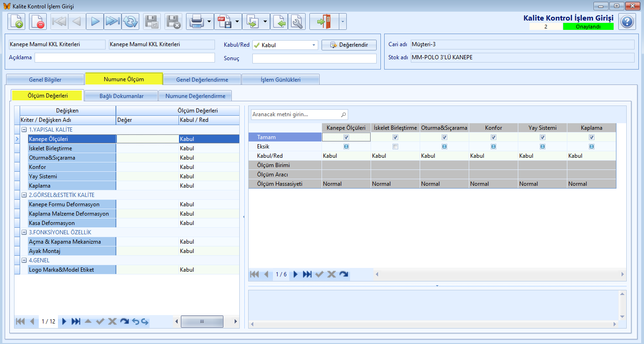Open the Kabul/Red dropdown
The width and height of the screenshot is (644, 344).
314,45
